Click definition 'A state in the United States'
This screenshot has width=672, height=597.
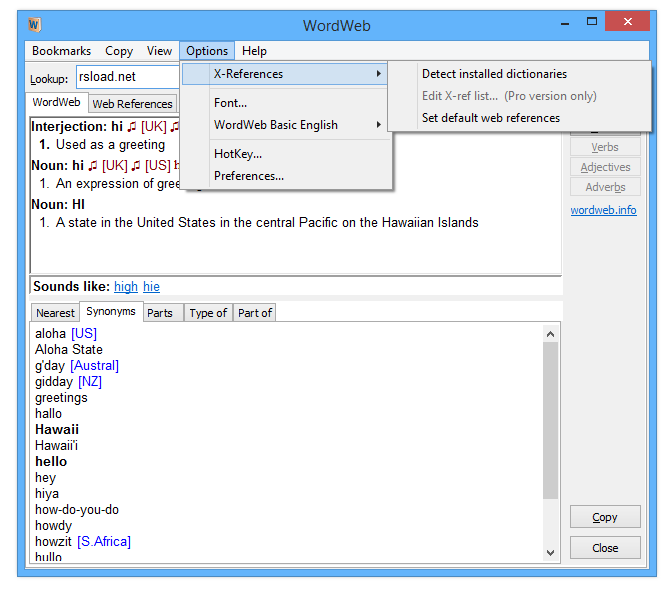(267, 222)
